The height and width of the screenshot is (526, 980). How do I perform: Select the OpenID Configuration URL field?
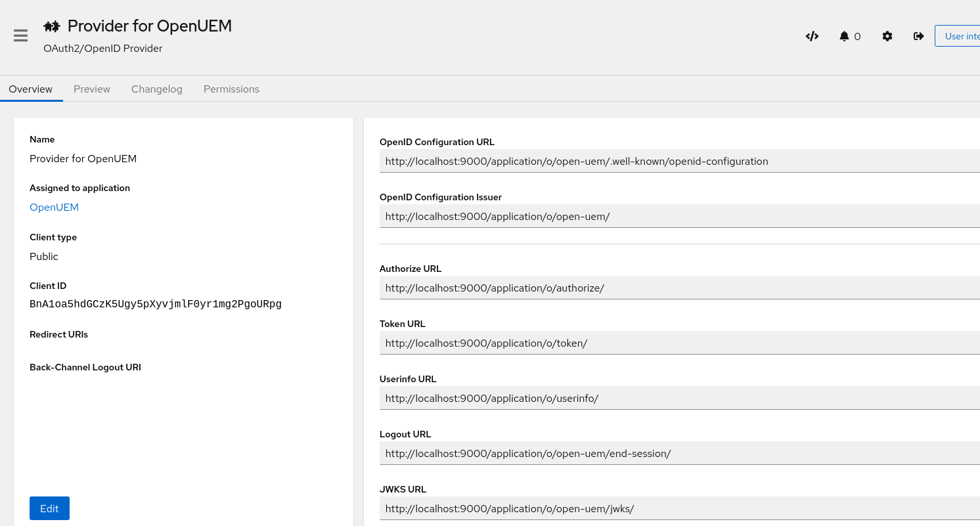pos(657,160)
